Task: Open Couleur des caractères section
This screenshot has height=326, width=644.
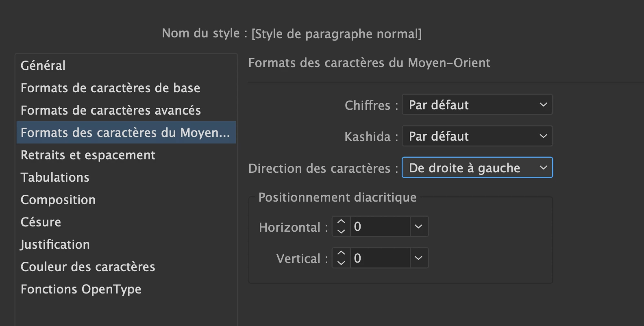Action: click(x=126, y=267)
